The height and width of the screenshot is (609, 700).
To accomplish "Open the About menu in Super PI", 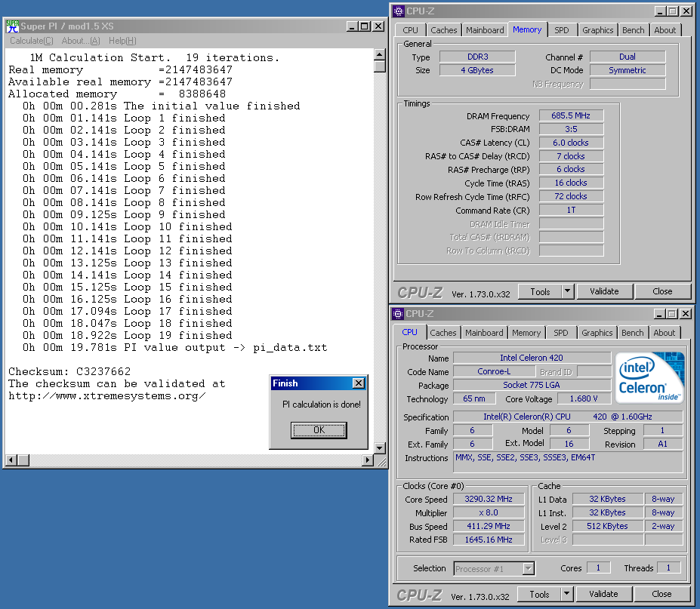I will 81,41.
